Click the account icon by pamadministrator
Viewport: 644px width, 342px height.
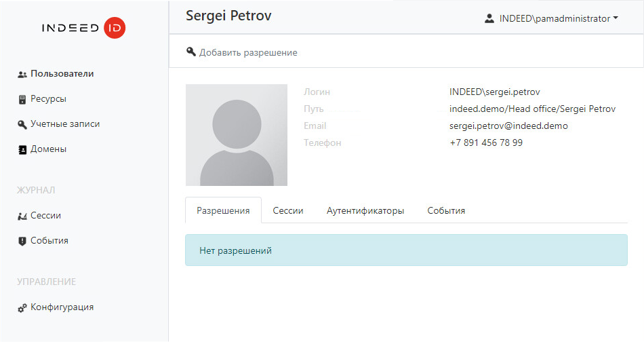coord(489,19)
